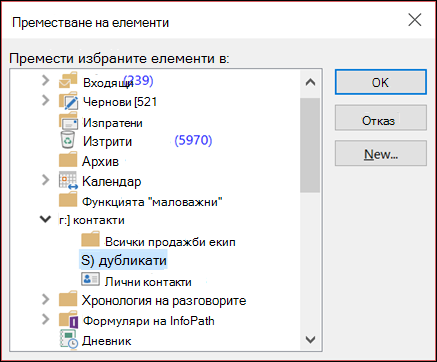437x362 pixels.
Task: Close the Преместване на елементи dialog
Action: click(415, 20)
